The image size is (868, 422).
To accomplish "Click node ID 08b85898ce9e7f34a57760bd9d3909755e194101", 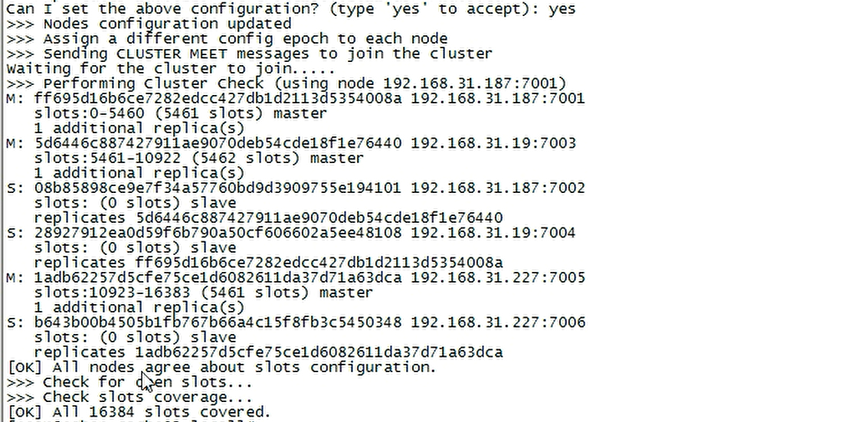I will 218,188.
